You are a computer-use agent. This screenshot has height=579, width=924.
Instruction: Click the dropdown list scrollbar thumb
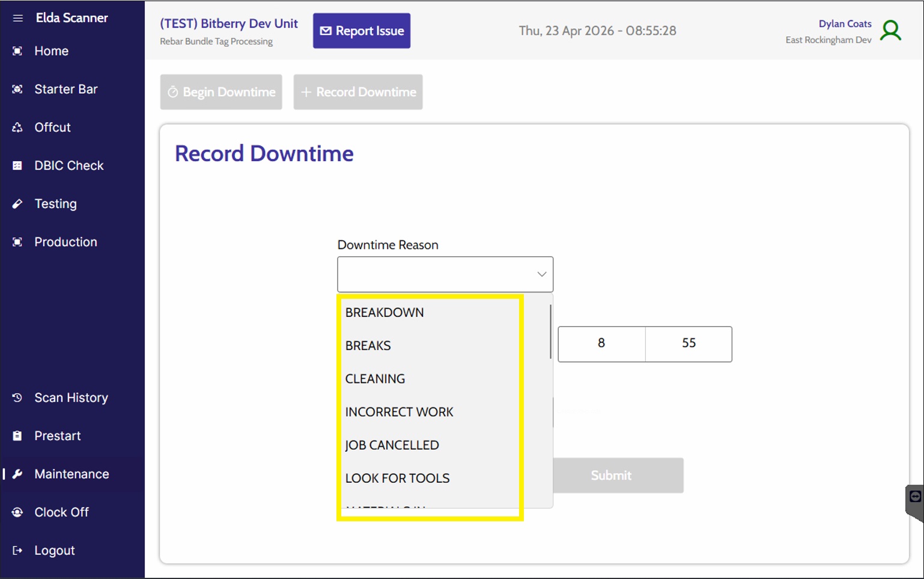(x=550, y=332)
